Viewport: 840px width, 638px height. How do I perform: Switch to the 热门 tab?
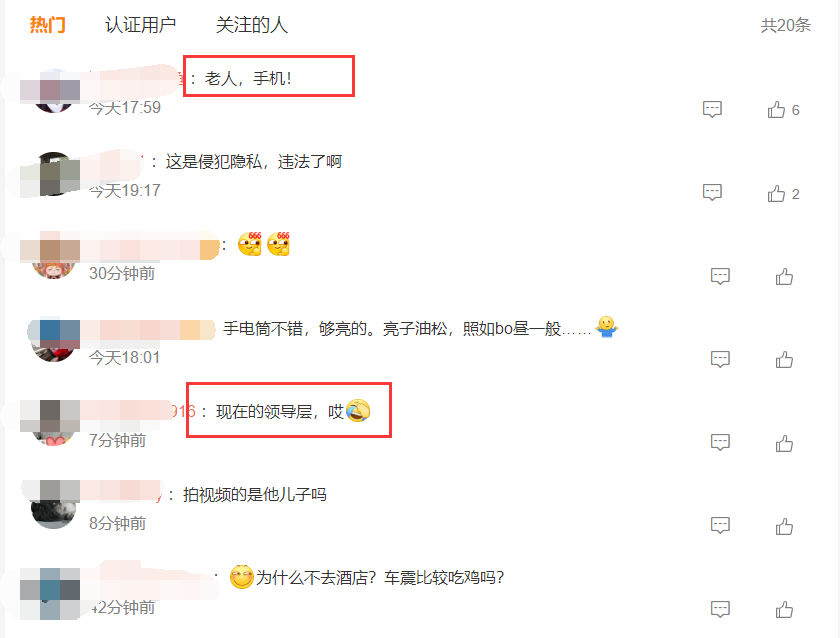pos(47,25)
